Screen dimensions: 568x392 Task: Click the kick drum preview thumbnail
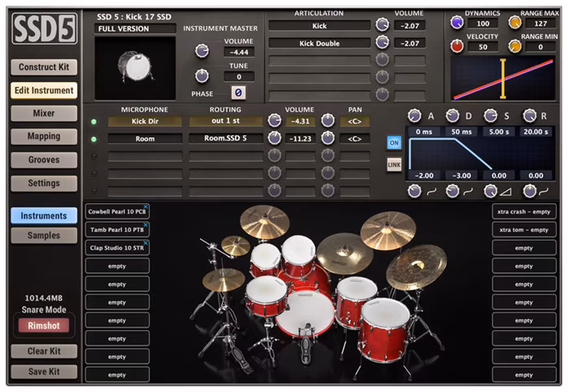tap(134, 68)
